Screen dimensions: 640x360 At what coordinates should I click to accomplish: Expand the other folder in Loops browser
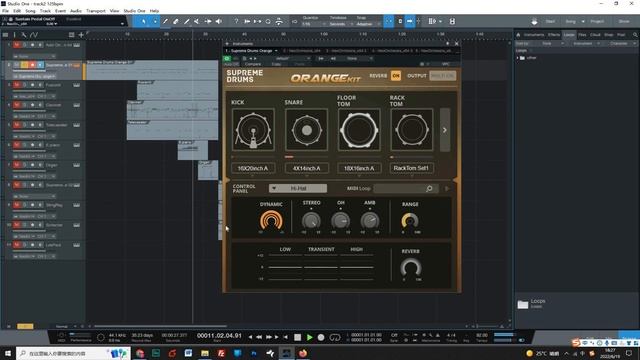pyautogui.click(x=518, y=58)
